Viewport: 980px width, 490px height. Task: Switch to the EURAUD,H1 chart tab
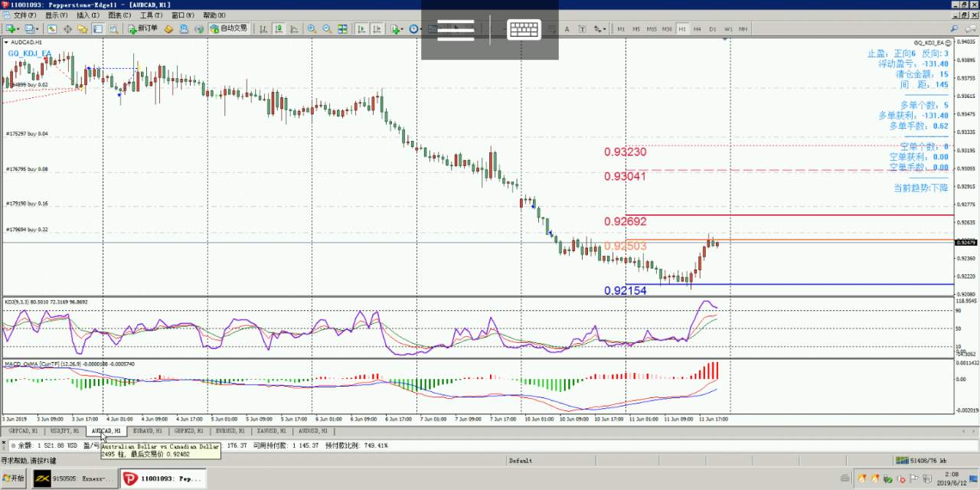(147, 431)
